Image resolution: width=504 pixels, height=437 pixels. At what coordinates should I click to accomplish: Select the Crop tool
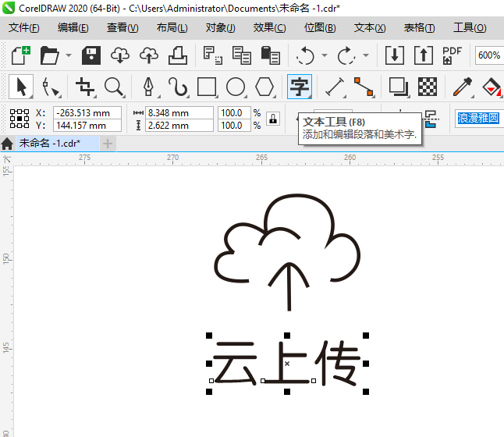pos(85,87)
